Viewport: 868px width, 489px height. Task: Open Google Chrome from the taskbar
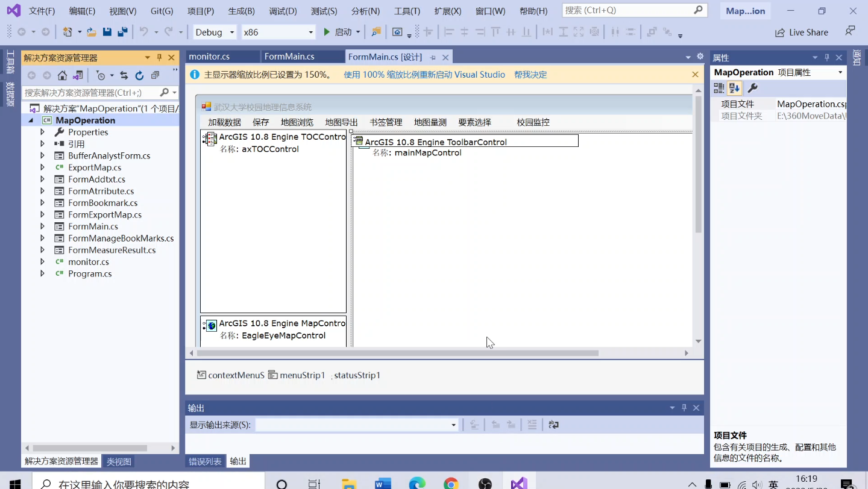pos(451,484)
